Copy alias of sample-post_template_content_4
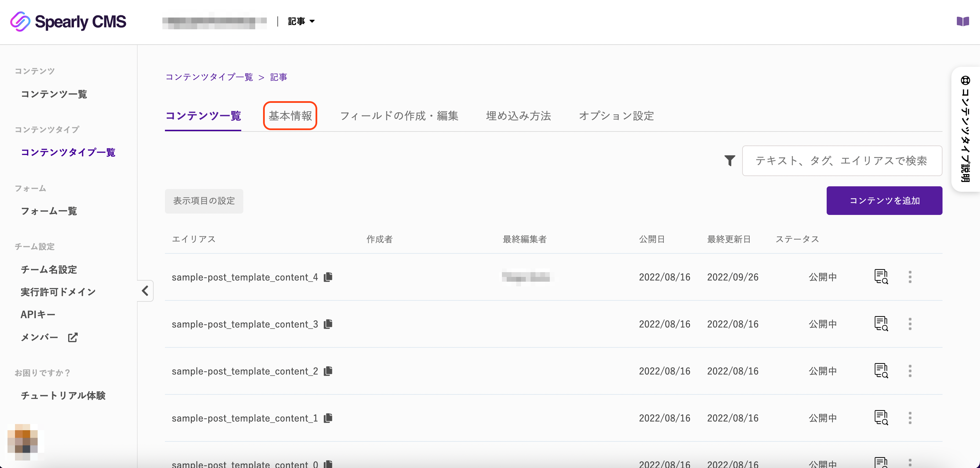 [x=328, y=277]
